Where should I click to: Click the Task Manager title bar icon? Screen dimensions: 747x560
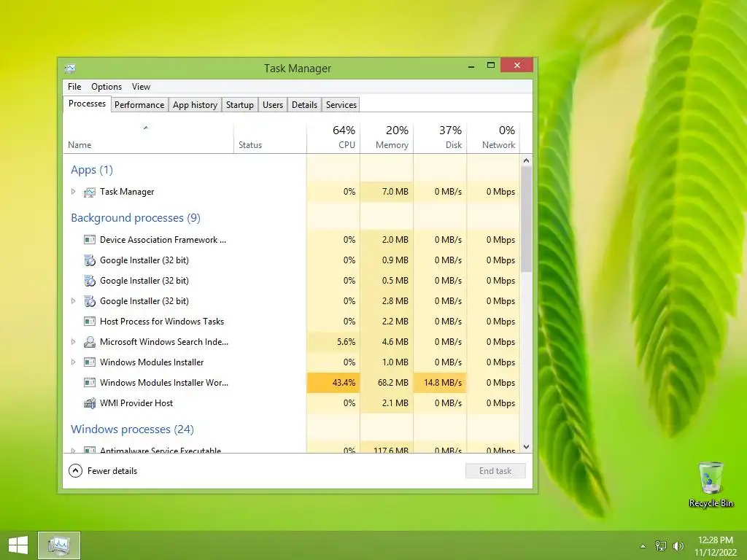point(71,68)
